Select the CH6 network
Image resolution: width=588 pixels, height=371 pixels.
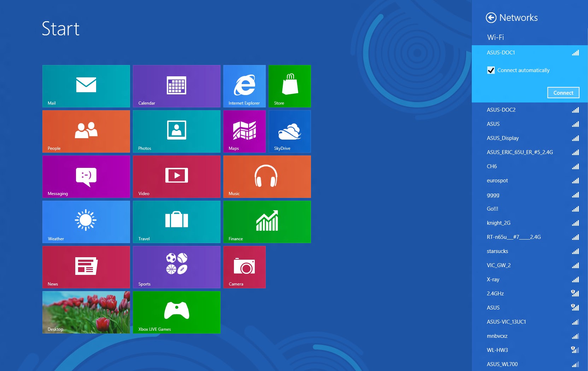pos(530,166)
